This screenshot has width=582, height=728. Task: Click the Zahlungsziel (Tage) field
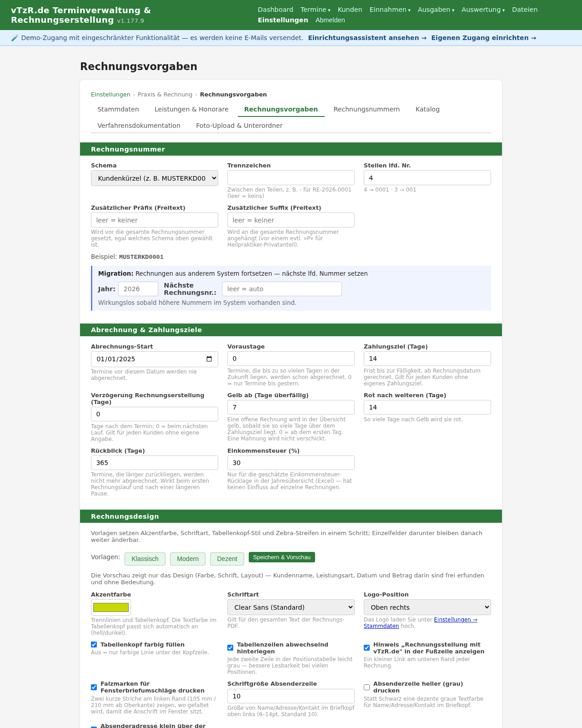(x=427, y=359)
